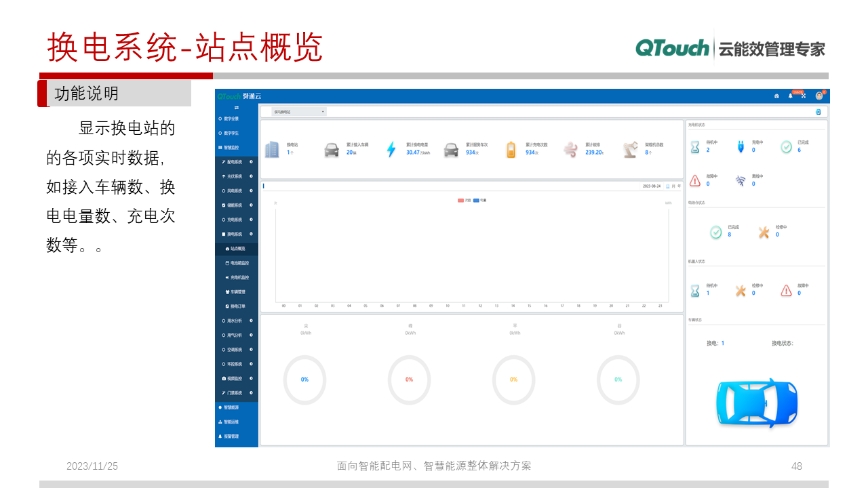This screenshot has height=488, width=868.
Task: Select 车辆管理 vehicle management
Action: click(x=236, y=291)
